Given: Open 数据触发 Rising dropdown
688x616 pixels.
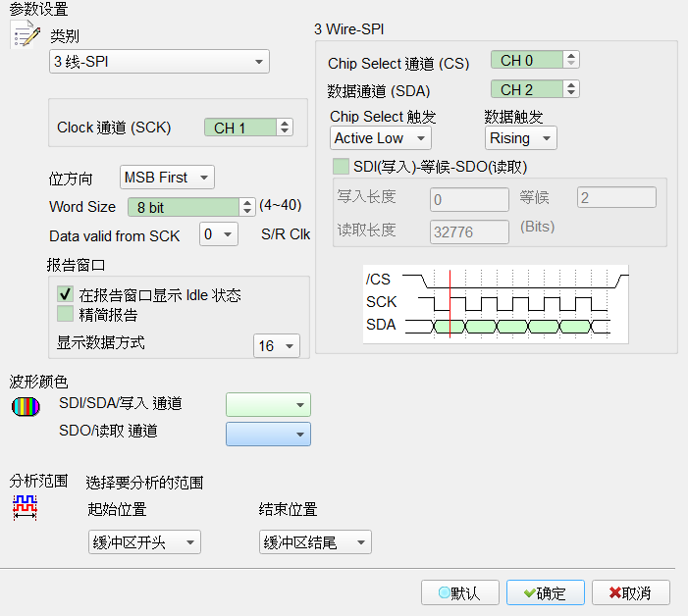Looking at the screenshot, I should coord(521,138).
